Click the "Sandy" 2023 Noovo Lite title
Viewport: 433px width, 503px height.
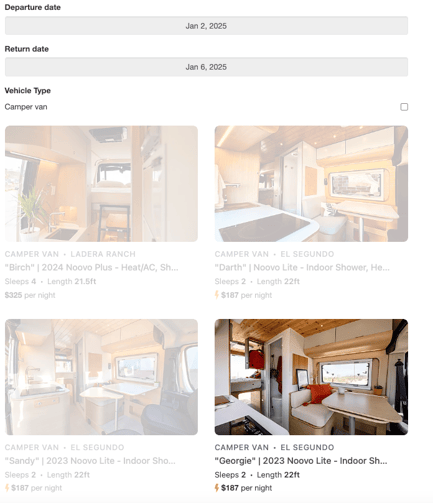pyautogui.click(x=90, y=461)
